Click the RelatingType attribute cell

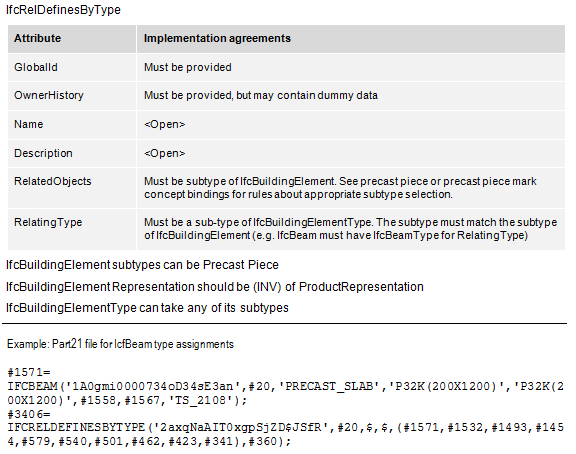click(x=72, y=229)
